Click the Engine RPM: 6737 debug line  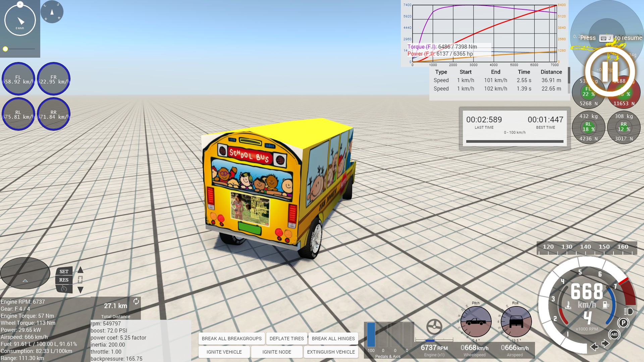click(x=23, y=302)
